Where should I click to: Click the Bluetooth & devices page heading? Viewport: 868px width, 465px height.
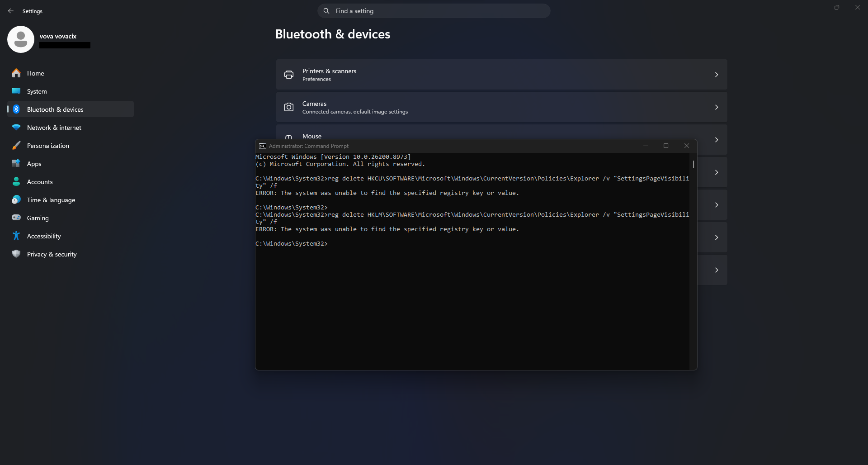coord(333,34)
